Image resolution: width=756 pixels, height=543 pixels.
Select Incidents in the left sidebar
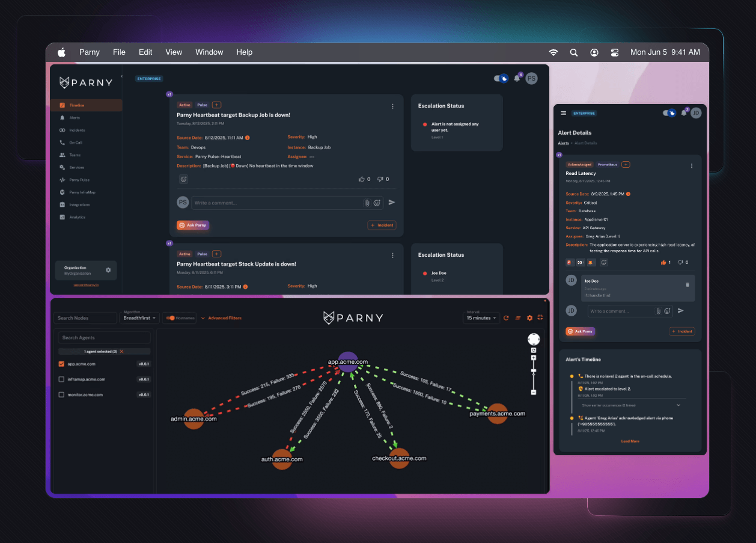click(77, 130)
